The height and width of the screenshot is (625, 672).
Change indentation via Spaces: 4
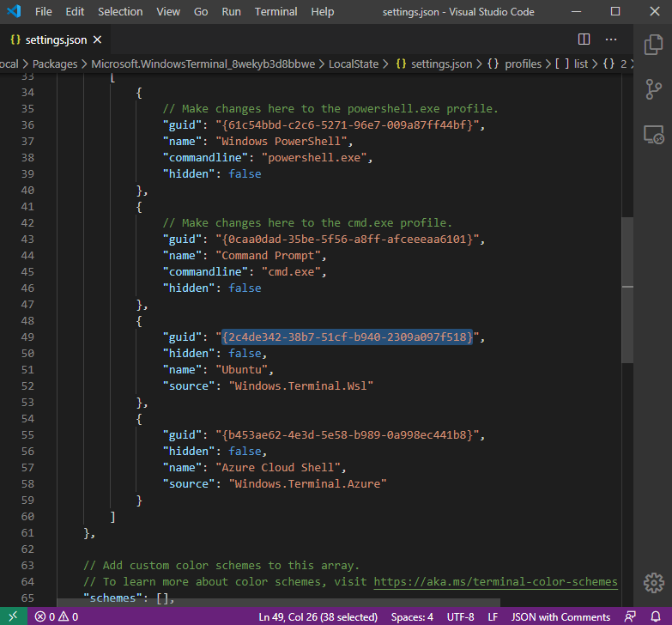[x=412, y=616]
